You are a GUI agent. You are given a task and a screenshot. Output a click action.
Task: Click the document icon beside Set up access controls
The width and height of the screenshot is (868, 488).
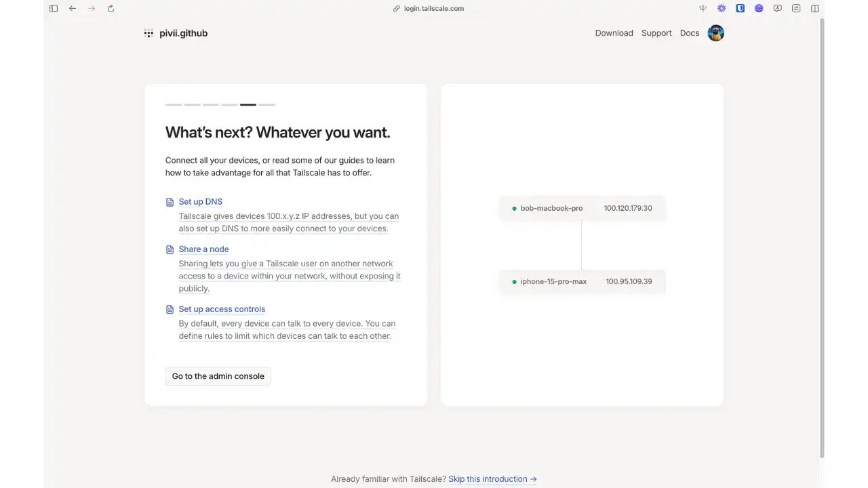170,310
